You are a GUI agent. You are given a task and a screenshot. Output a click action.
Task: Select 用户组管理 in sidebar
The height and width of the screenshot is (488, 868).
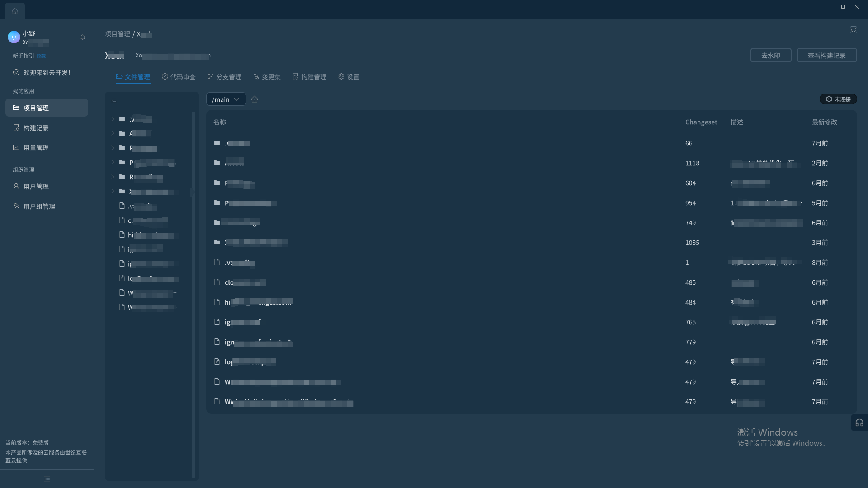39,206
